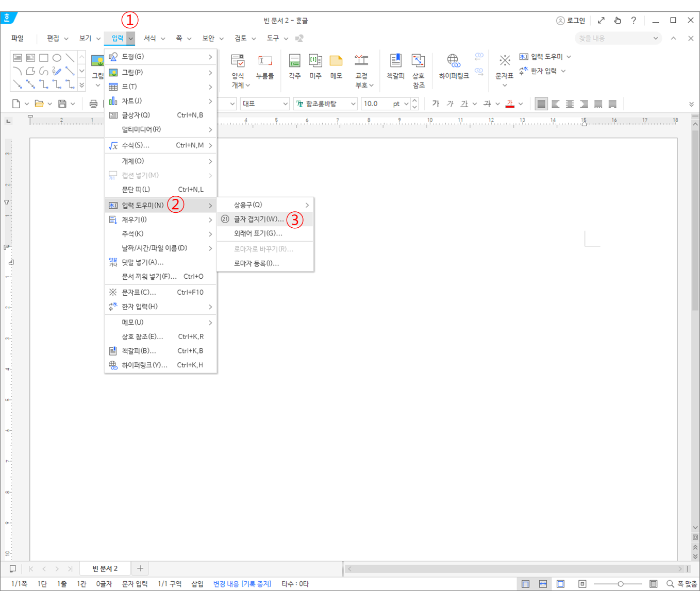The image size is (700, 591).
Task: Open the 교정 부호 proofreading marks
Action: click(x=362, y=71)
